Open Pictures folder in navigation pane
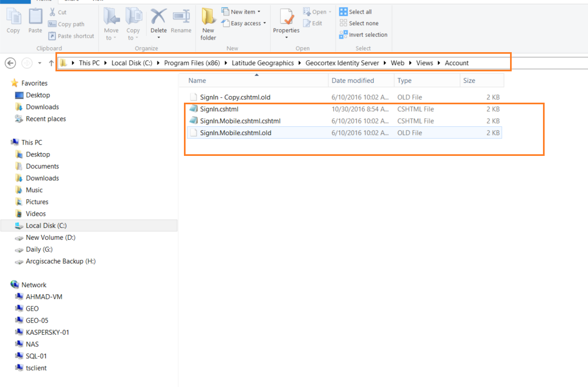 click(37, 202)
